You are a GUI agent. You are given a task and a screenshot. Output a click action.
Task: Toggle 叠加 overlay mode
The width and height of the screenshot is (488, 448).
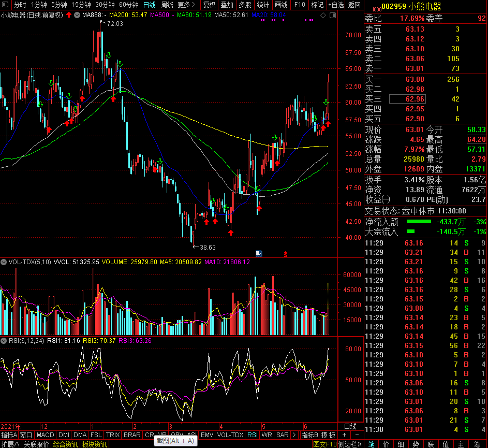tap(227, 5)
